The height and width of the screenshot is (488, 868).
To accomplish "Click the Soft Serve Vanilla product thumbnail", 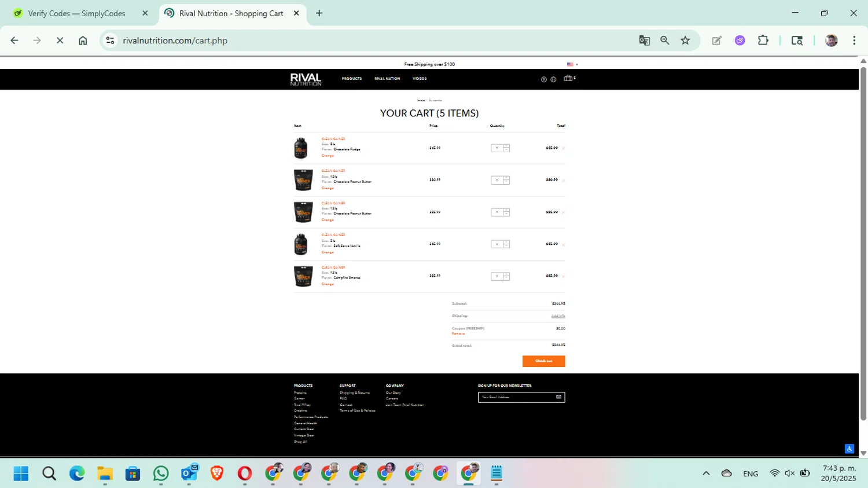I will tap(301, 244).
